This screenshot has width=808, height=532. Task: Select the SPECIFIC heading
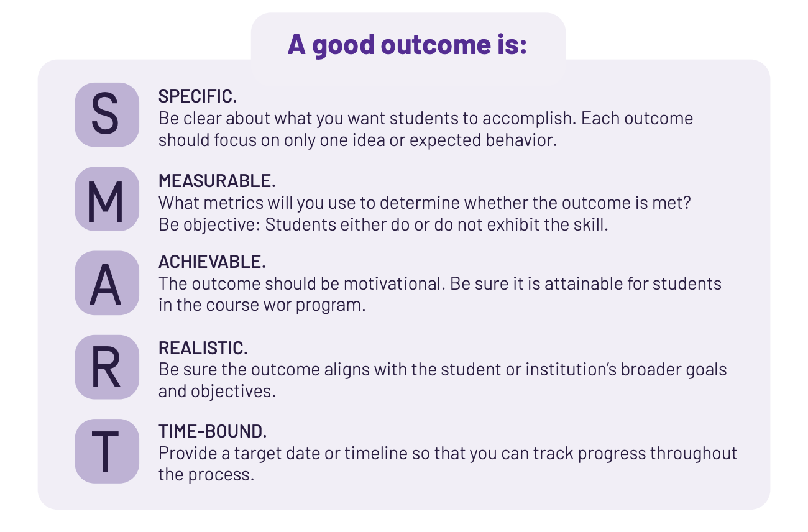[x=198, y=97]
